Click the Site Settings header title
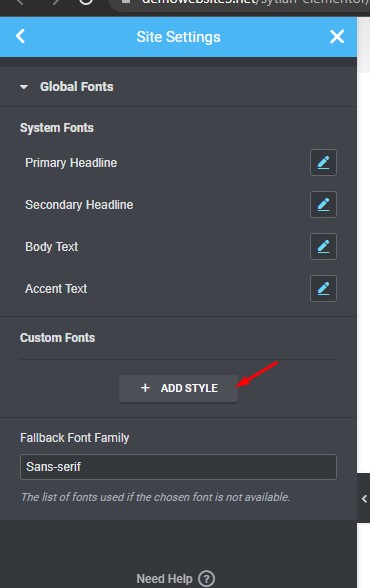Screen dimensions: 370x588 click(178, 37)
